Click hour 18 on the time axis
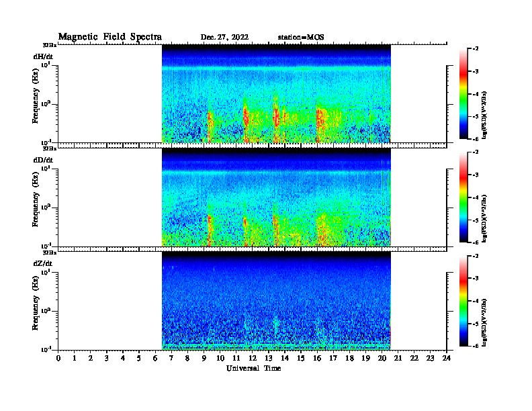 [x=349, y=359]
